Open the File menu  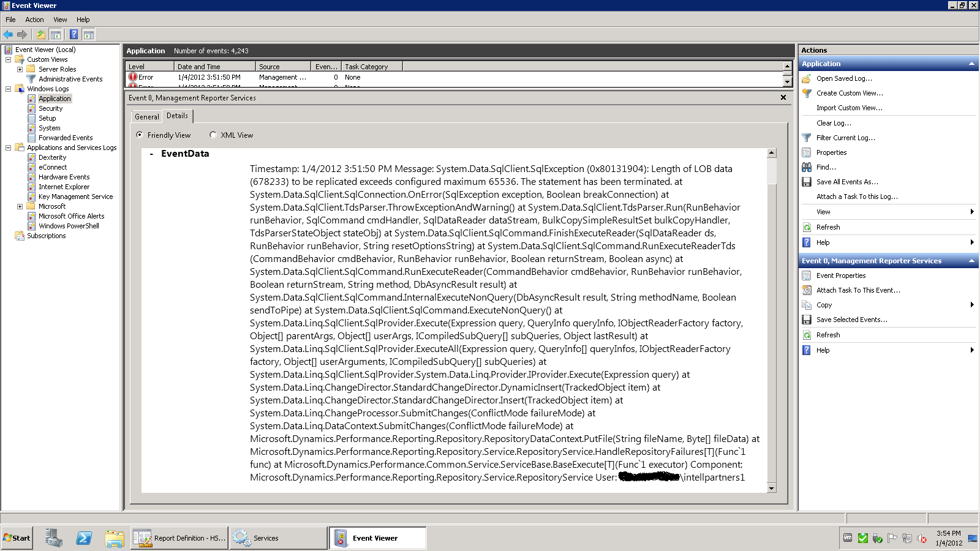pyautogui.click(x=10, y=20)
